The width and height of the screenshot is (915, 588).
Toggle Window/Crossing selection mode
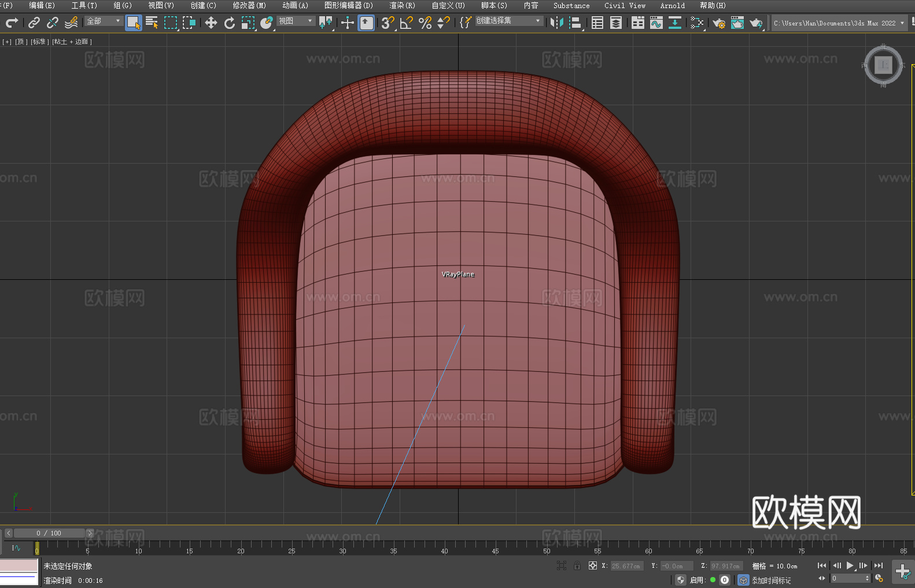click(x=189, y=23)
